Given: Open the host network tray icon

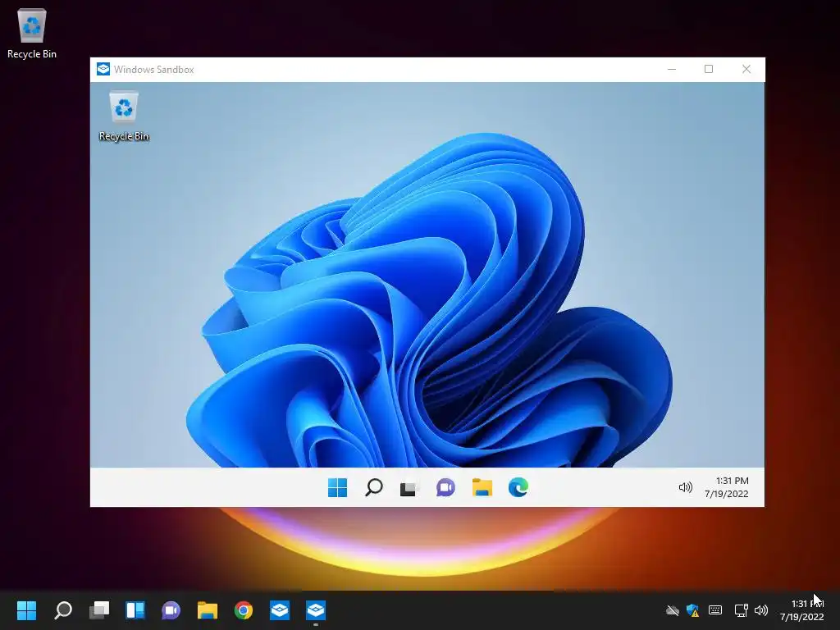Looking at the screenshot, I should [x=741, y=610].
